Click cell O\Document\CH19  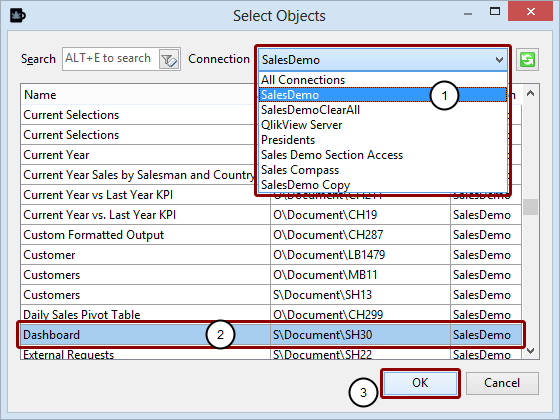[x=360, y=215]
